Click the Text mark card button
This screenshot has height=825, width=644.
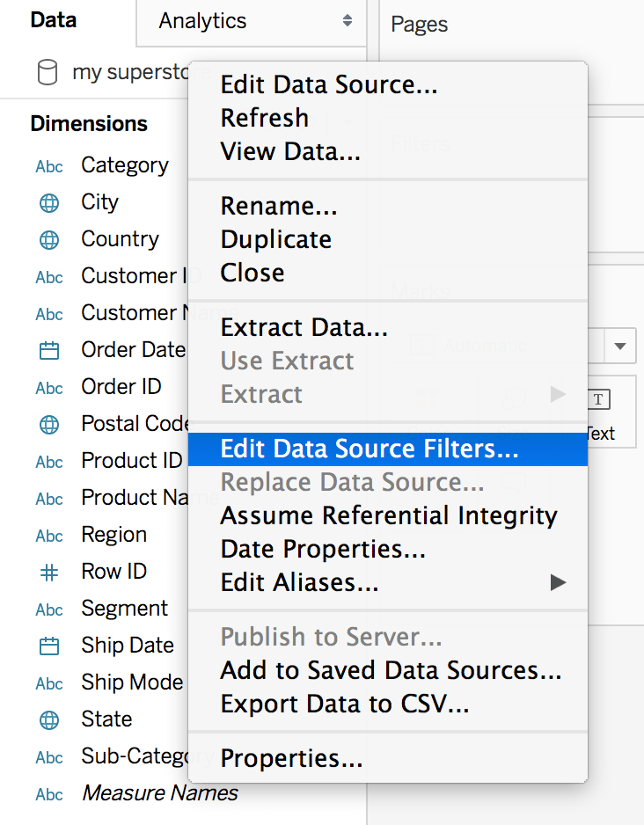600,413
